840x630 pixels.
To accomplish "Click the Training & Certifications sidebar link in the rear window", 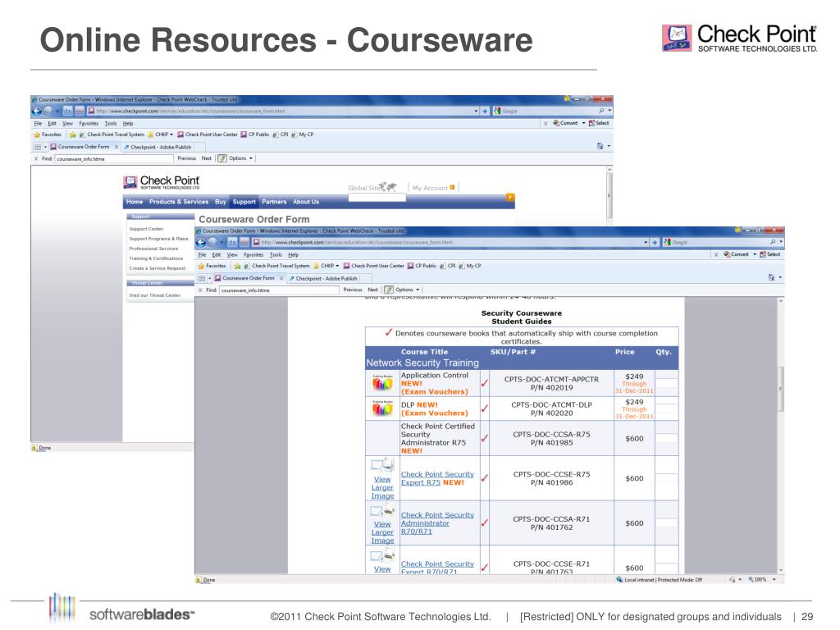I will click(156, 258).
